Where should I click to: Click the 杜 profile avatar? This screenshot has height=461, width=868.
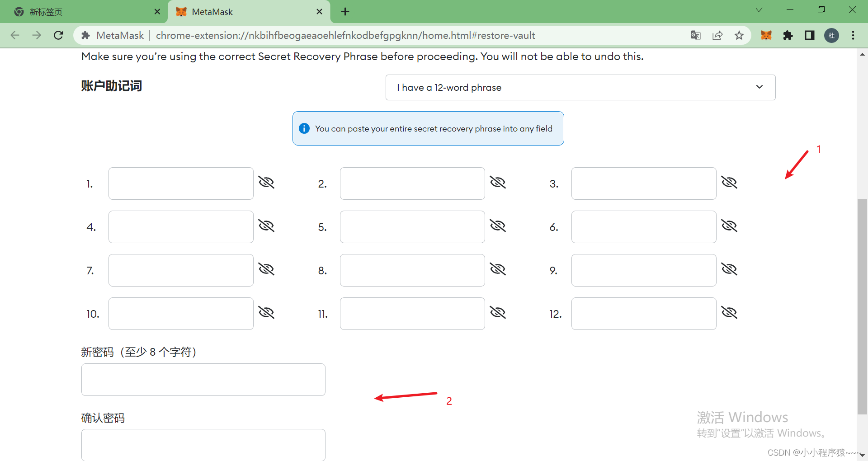point(832,35)
